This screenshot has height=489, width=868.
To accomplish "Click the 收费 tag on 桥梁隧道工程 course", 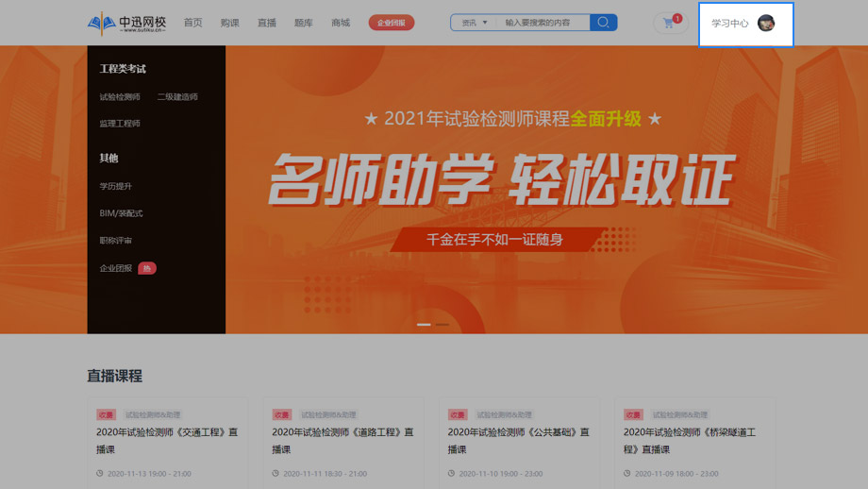I will [x=633, y=414].
